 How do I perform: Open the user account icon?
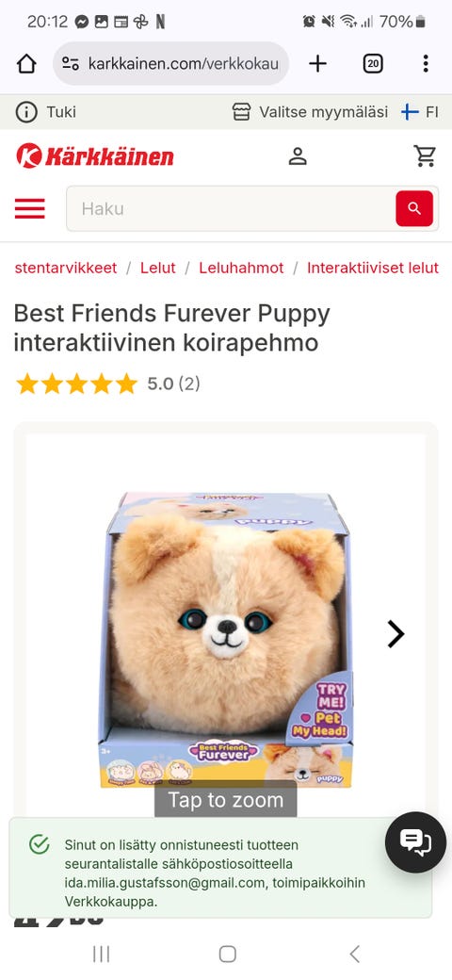point(298,155)
